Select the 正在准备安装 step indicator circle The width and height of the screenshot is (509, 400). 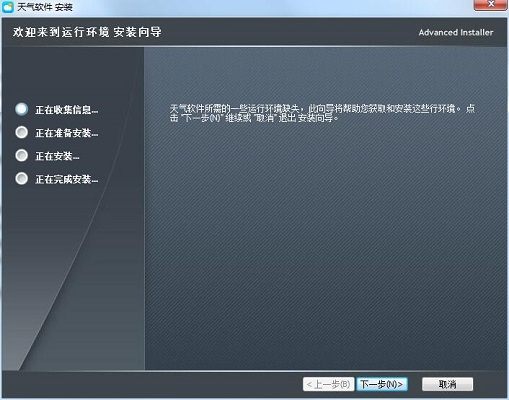22,132
